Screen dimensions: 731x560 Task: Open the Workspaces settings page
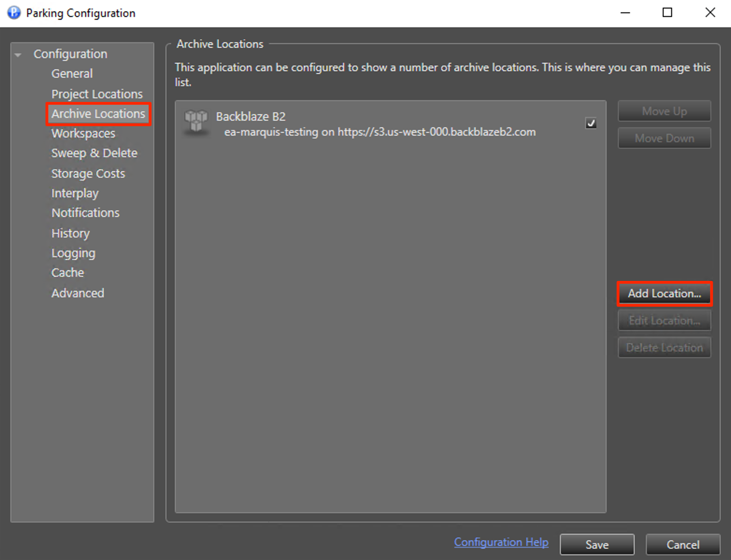click(83, 133)
